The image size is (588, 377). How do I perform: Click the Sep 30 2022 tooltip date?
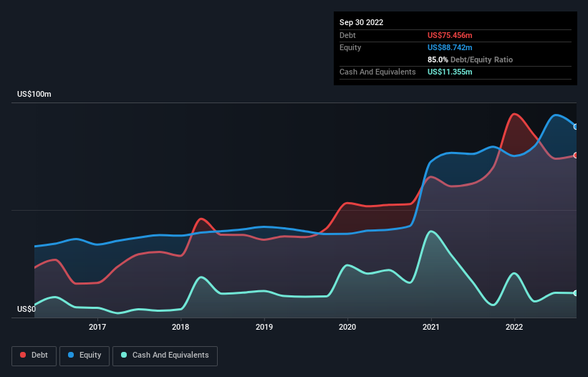(361, 22)
